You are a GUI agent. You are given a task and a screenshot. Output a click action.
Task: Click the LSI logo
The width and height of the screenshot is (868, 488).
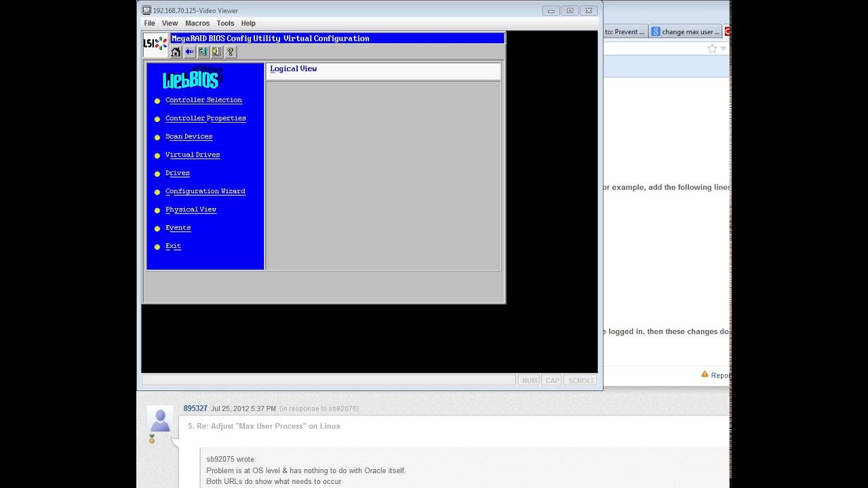(155, 44)
